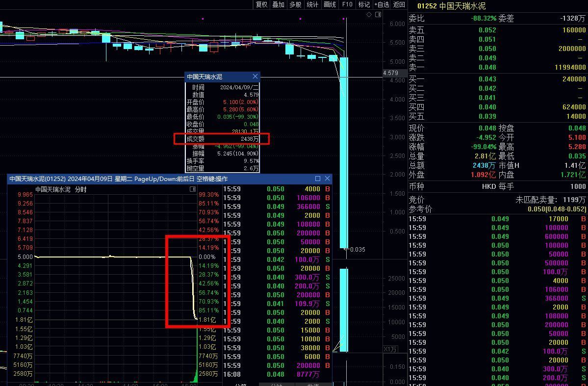Image resolution: width=588 pixels, height=386 pixels.
Task: Click the 0.049 17000 B trade row in right panel
Action: [497, 219]
